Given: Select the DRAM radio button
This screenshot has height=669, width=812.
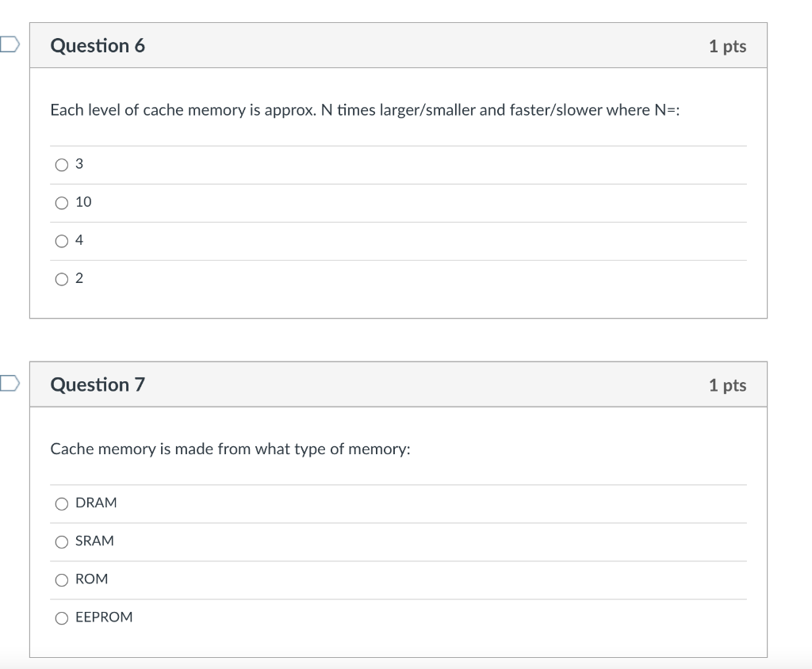Looking at the screenshot, I should (x=62, y=503).
